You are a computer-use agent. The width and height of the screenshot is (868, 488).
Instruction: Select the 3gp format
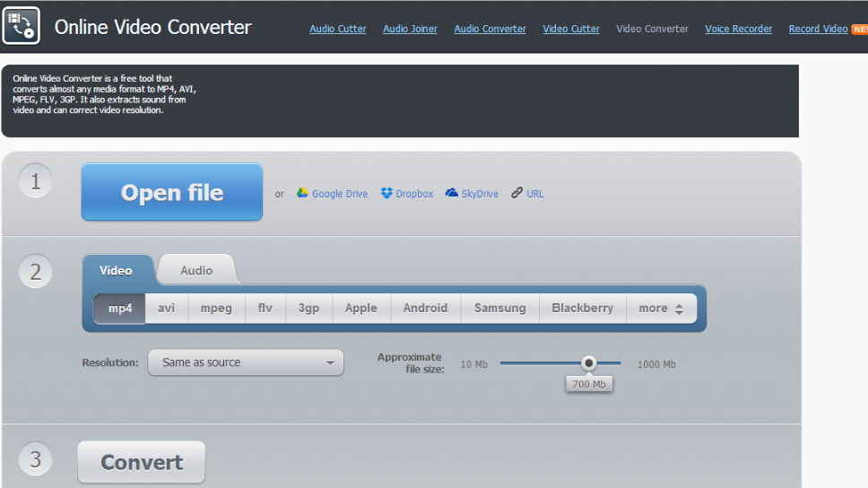tap(308, 308)
